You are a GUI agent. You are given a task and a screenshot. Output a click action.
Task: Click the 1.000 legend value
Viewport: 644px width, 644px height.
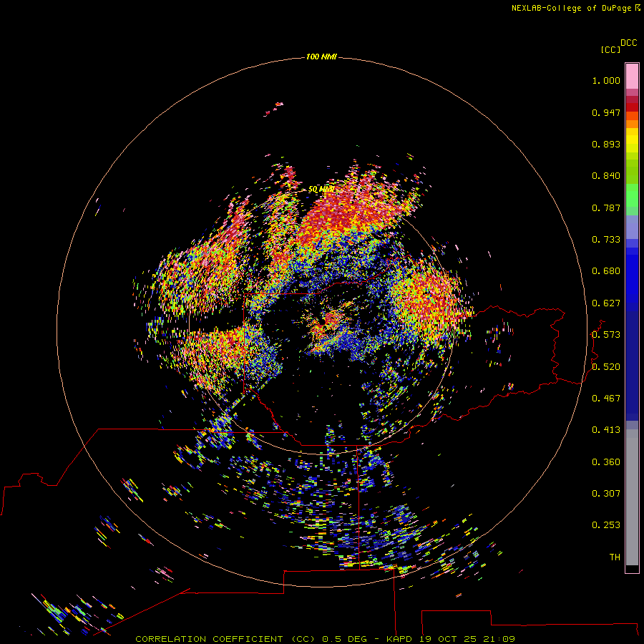tap(606, 80)
